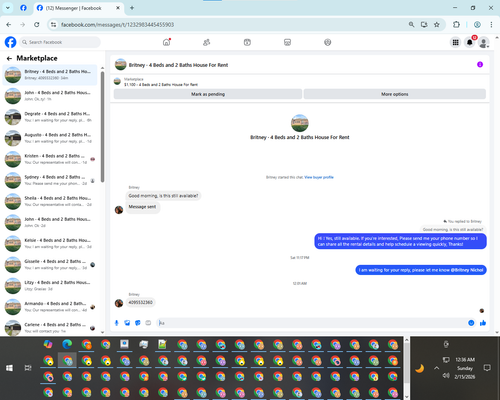This screenshot has width=500, height=400.
Task: Open Britney conversation in the list
Action: pos(50,75)
